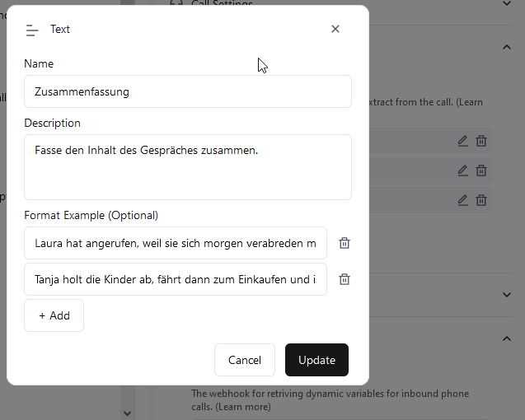The width and height of the screenshot is (525, 420).
Task: Collapse the webhook section using its chevron
Action: coord(506,338)
